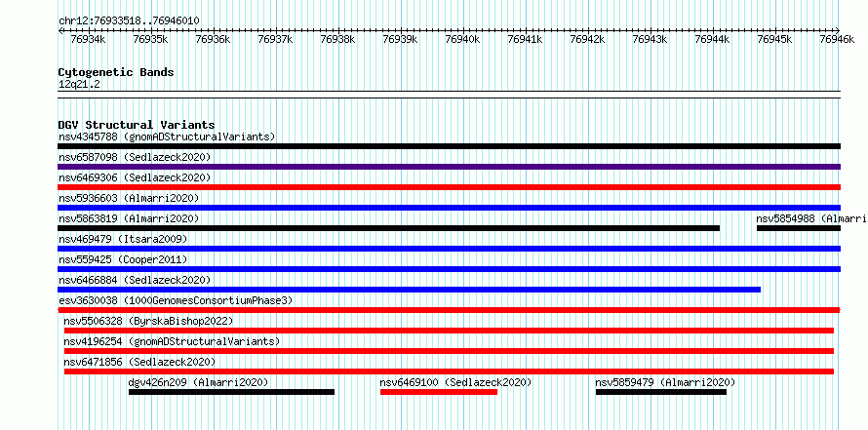
Task: Open the nsv5936603 Almarri2020 label
Action: point(129,198)
